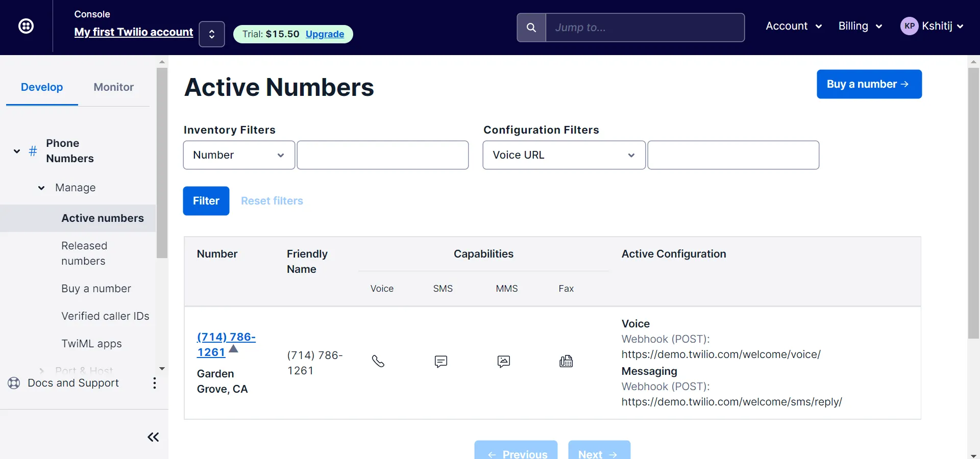980x459 pixels.
Task: Click the Fax capability icon
Action: 566,361
